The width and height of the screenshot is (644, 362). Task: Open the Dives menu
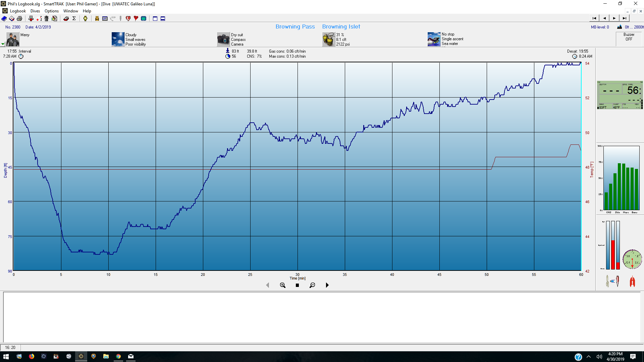[35, 11]
